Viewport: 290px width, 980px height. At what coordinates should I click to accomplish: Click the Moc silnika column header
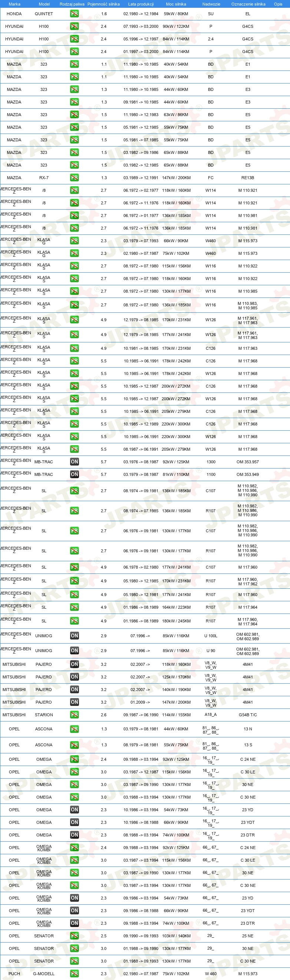pos(176,4)
